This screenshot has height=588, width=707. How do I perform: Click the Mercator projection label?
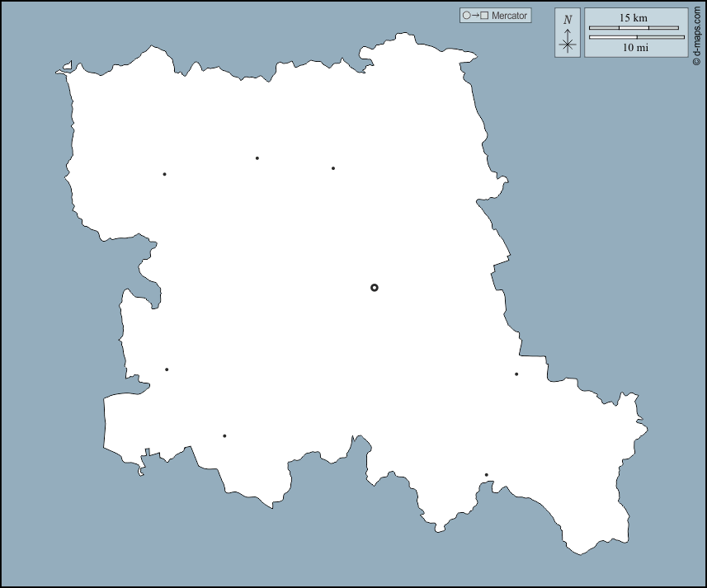coord(509,16)
